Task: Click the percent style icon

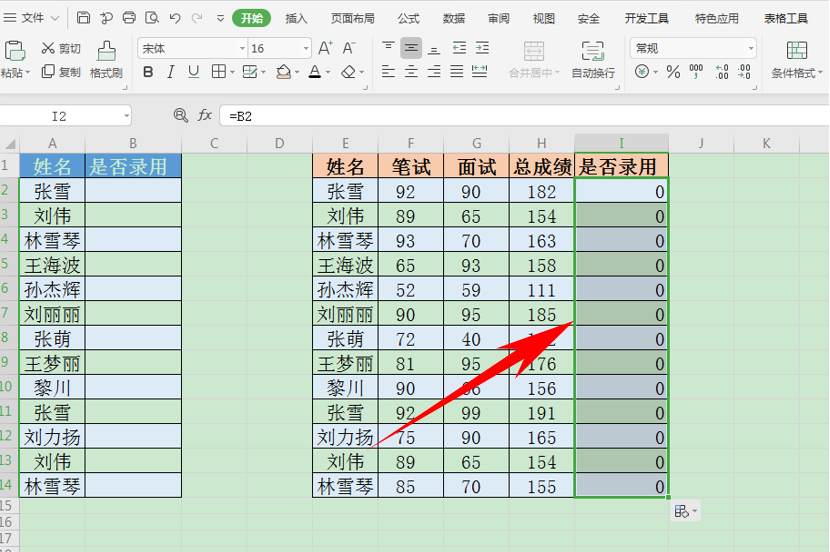Action: (673, 71)
